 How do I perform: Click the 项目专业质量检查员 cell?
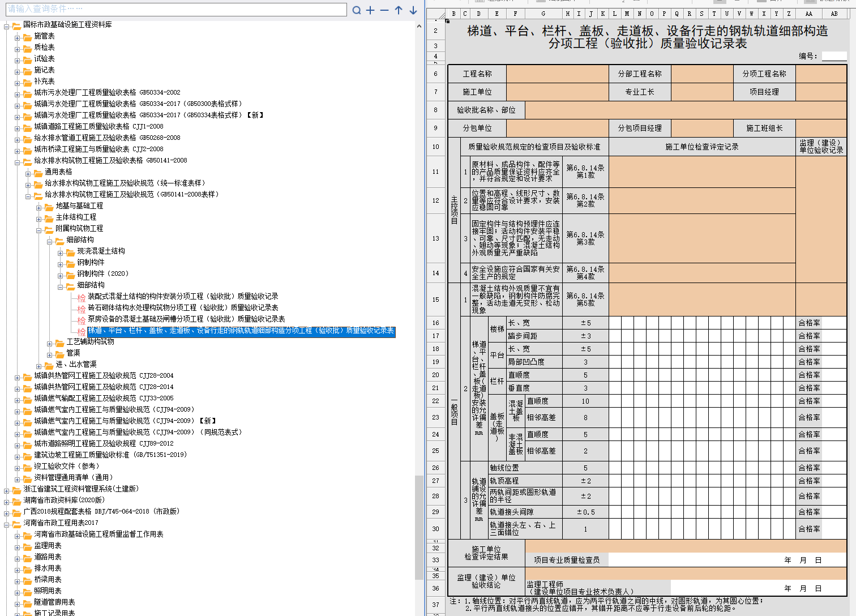[567, 560]
